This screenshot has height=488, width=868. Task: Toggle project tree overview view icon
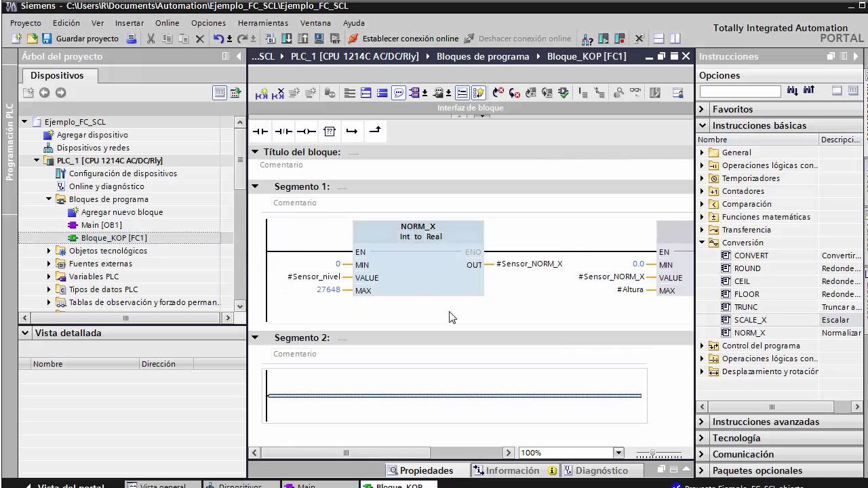pyautogui.click(x=219, y=93)
